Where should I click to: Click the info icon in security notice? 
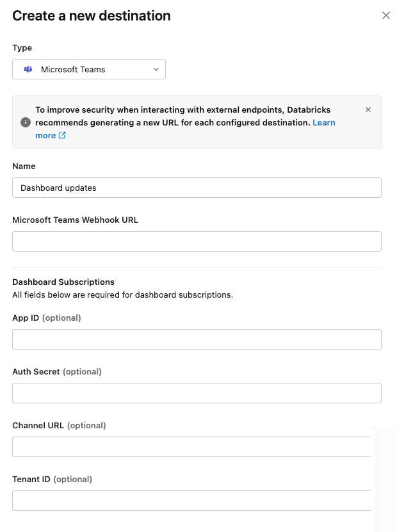[26, 122]
